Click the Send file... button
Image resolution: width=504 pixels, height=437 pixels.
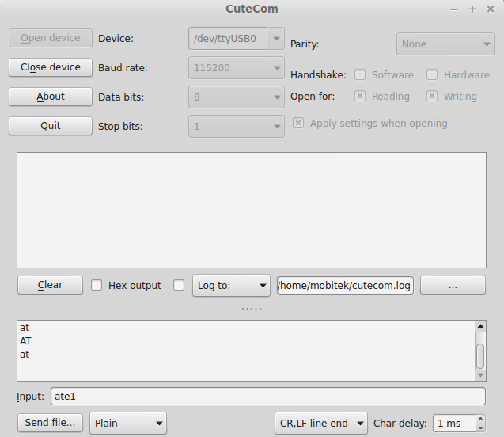50,423
